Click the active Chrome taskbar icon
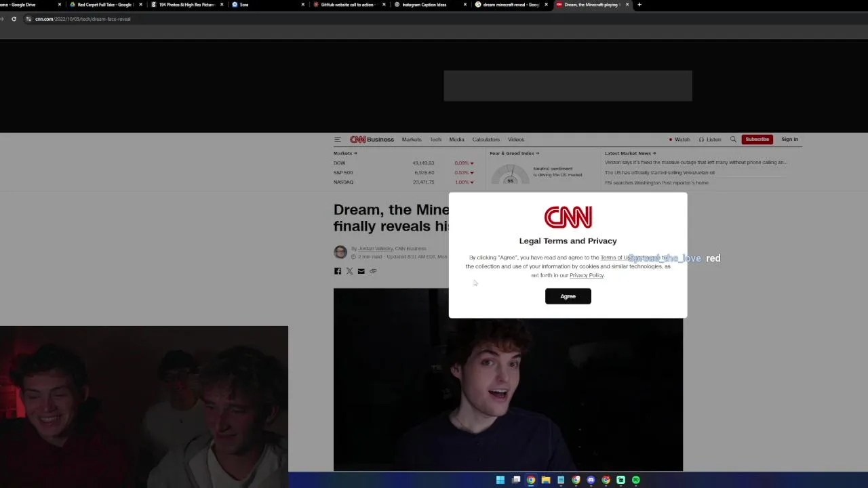 pyautogui.click(x=531, y=480)
